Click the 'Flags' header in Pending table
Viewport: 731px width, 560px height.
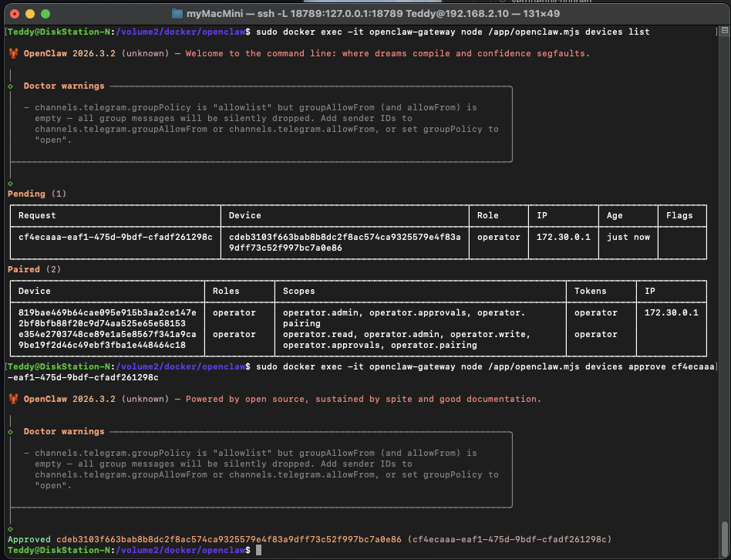[x=679, y=215]
